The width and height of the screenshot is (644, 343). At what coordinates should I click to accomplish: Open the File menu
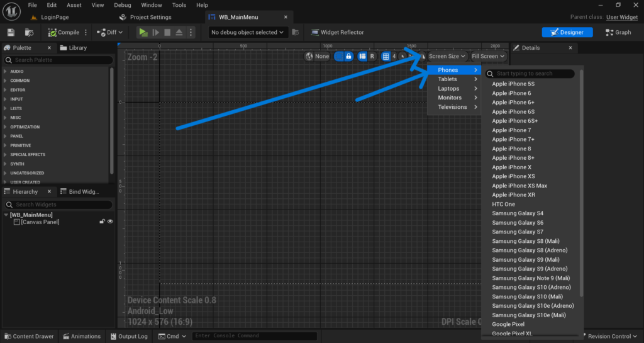(x=33, y=5)
